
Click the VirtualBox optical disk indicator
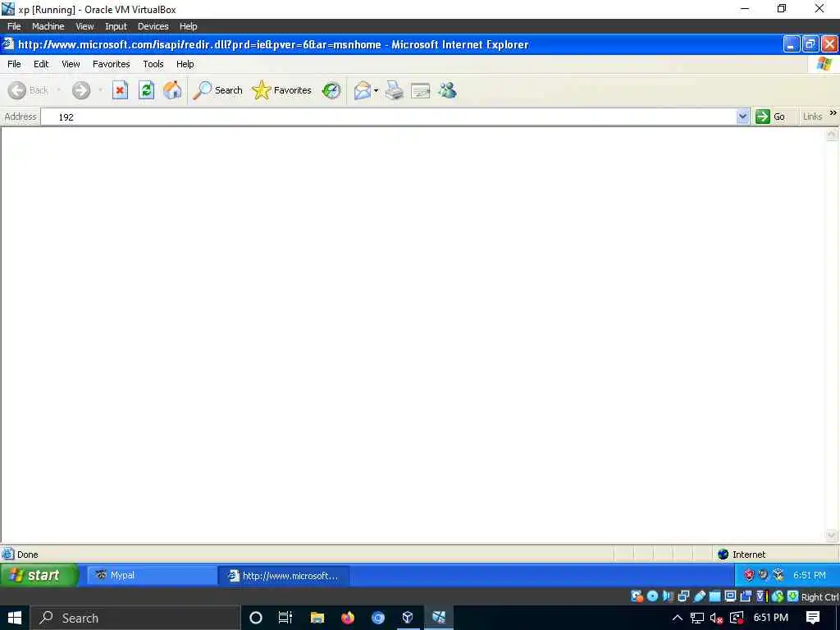(652, 596)
